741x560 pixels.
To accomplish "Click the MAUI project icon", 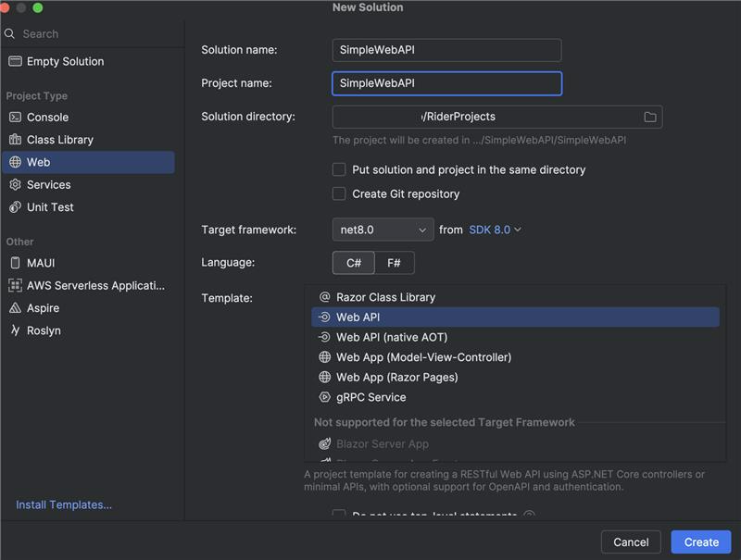I will tap(15, 263).
